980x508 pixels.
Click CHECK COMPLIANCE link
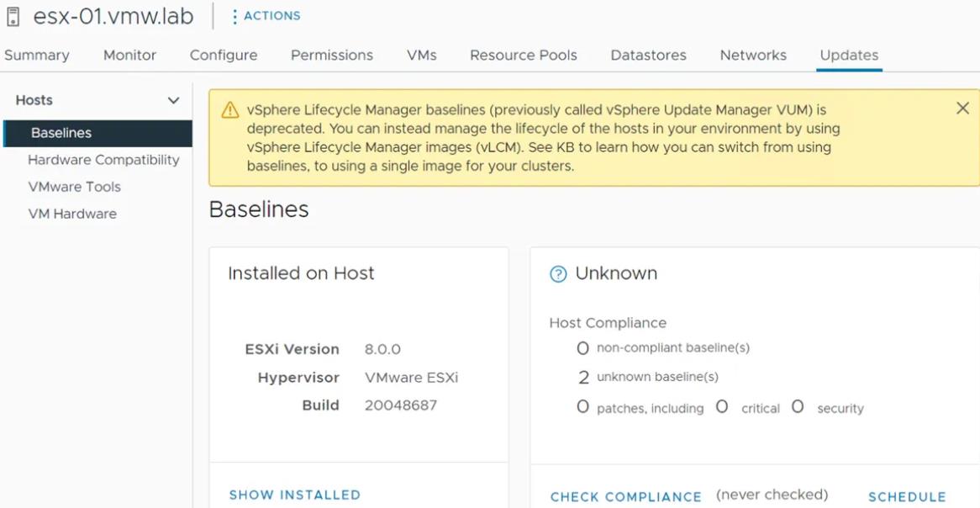(x=626, y=497)
